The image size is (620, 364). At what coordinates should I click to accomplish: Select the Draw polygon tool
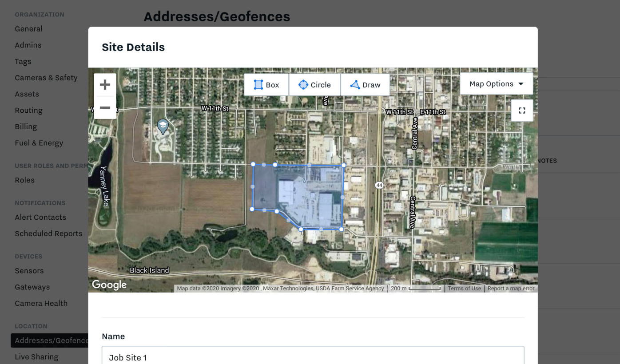(365, 85)
